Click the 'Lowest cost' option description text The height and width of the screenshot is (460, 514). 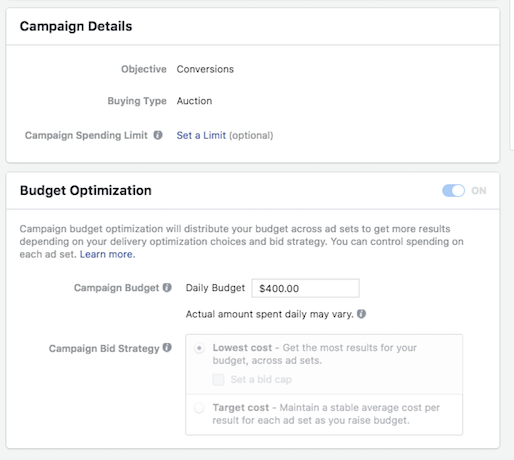315,354
